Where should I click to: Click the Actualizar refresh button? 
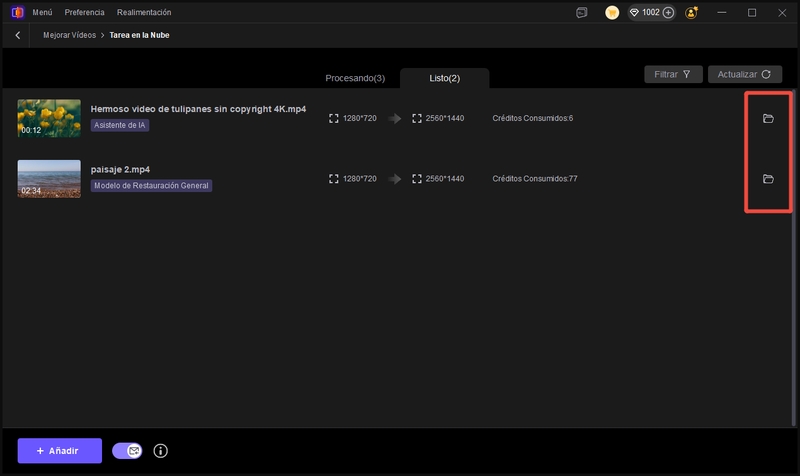744,74
